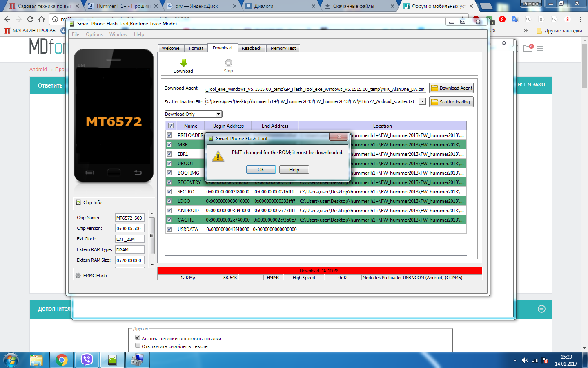
Task: Open the Windows Start menu
Action: click(x=11, y=360)
